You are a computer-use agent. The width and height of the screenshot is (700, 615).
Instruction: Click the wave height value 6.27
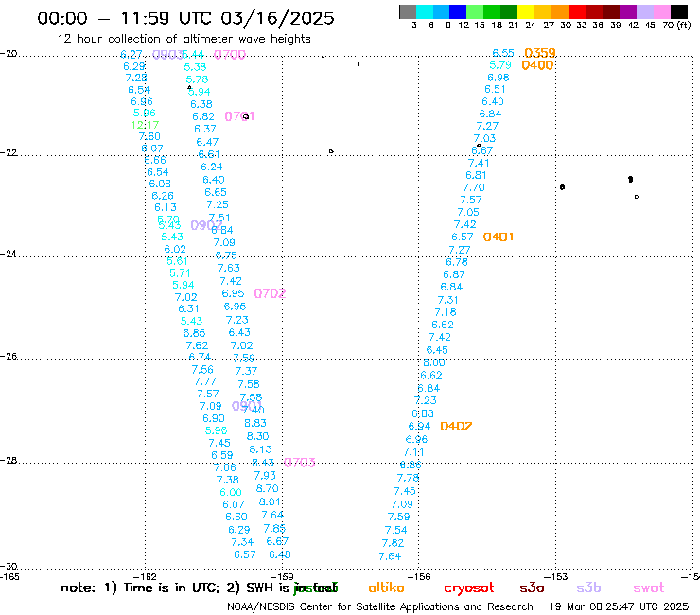click(x=131, y=55)
